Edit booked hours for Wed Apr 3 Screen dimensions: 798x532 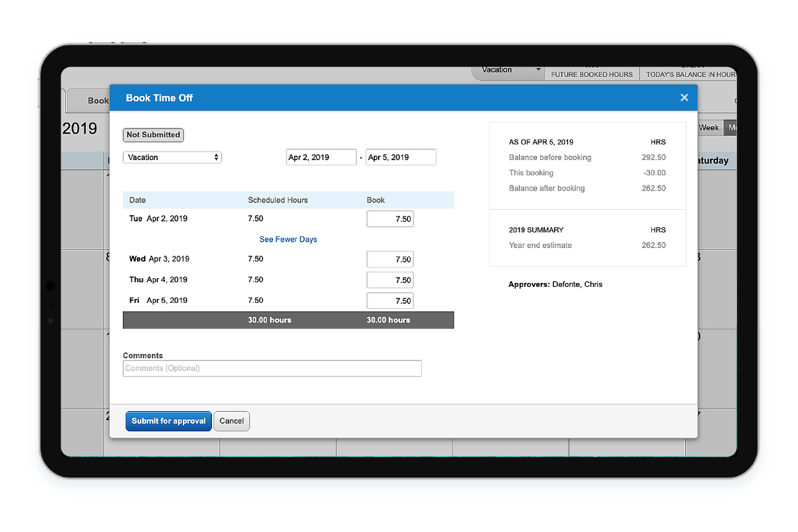[390, 260]
